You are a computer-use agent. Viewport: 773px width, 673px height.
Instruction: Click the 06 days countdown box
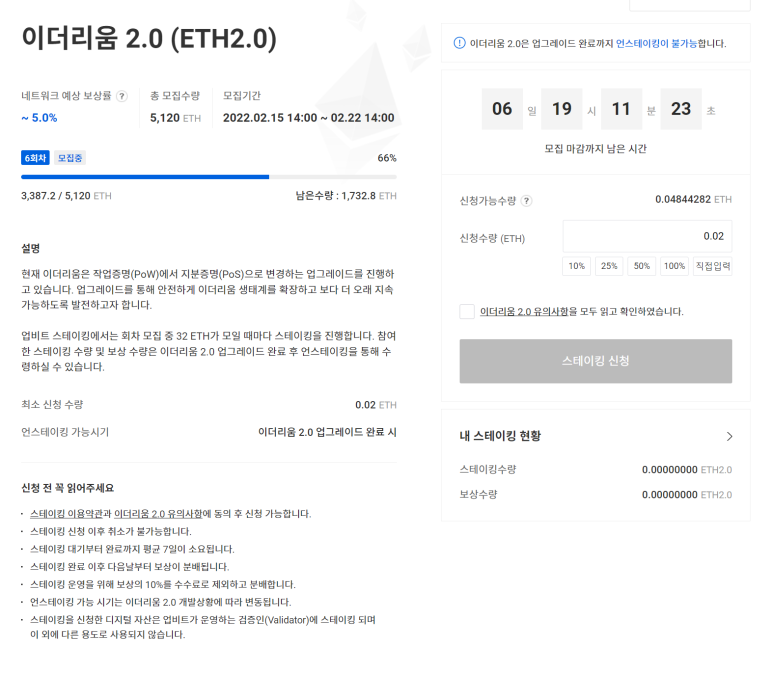click(x=502, y=109)
